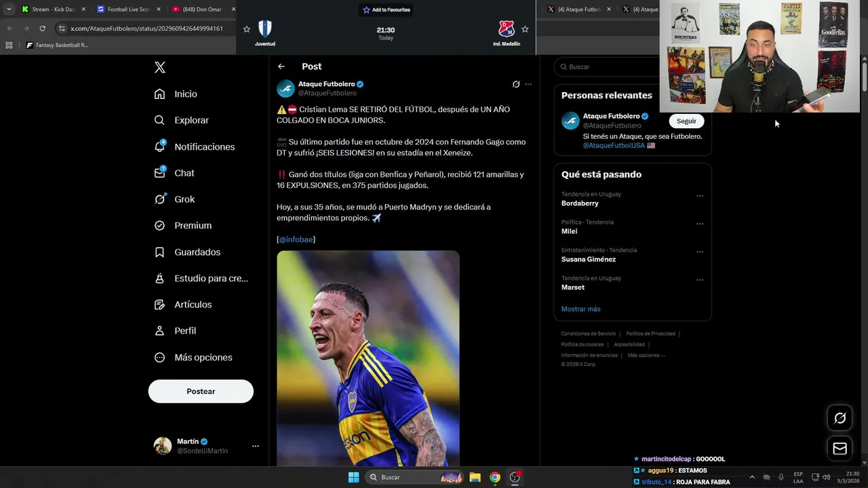Screen dimensions: 868x488
Task: Open the Susana Giménez trending topic
Action: coord(588,259)
